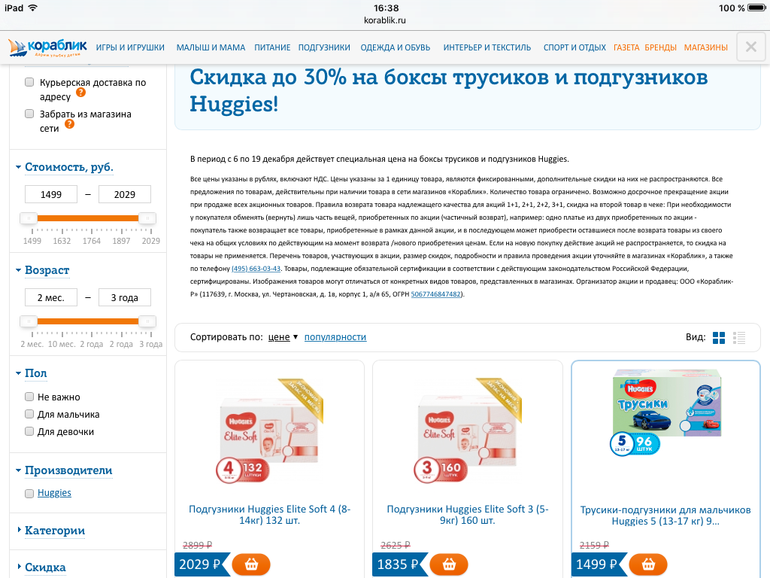Open the ПОДГУЗНИКИ menu
770x578 pixels.
point(324,48)
